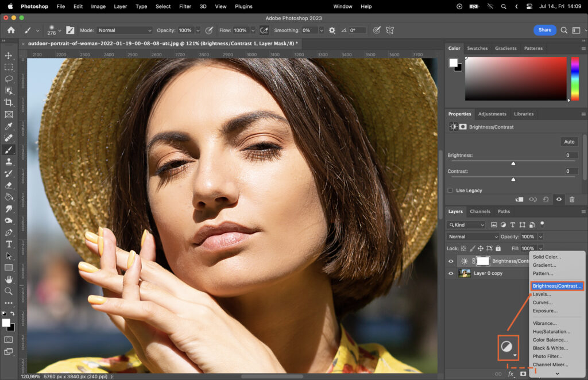This screenshot has width=588, height=380.
Task: Toggle visibility of Layer 0 copy
Action: pos(451,273)
